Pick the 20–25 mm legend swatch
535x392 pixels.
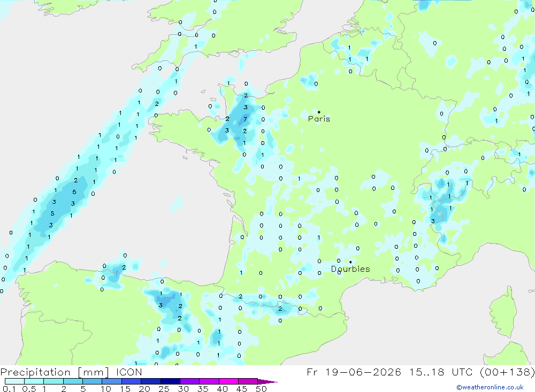(x=150, y=381)
